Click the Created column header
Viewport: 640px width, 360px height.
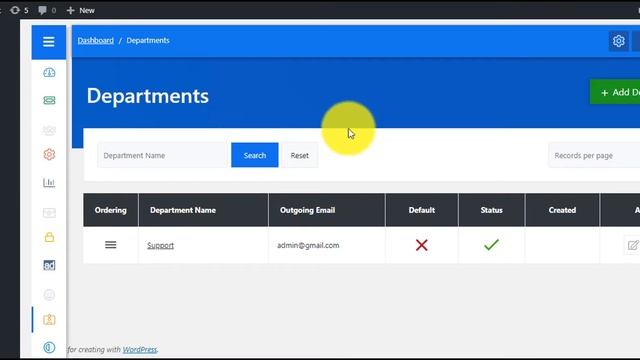pos(562,210)
